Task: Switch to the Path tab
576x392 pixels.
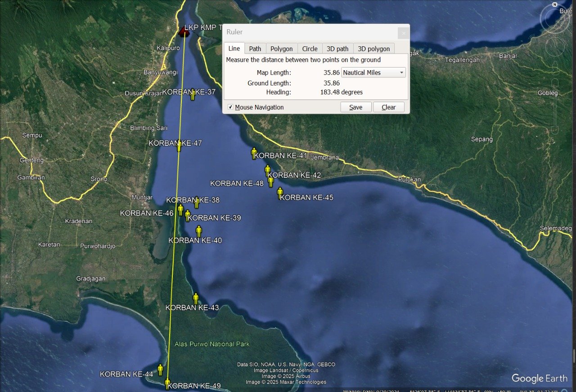Action: point(255,49)
